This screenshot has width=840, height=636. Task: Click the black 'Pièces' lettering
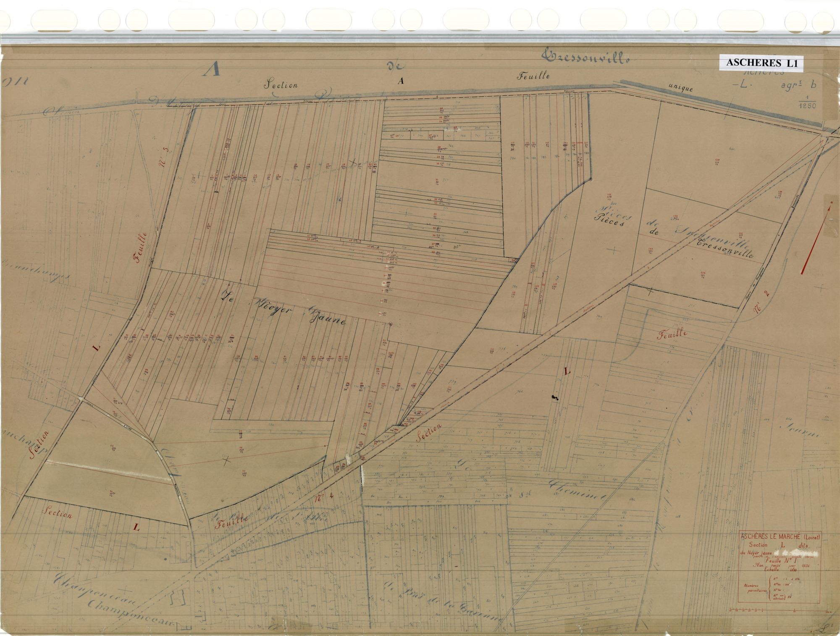tap(609, 221)
